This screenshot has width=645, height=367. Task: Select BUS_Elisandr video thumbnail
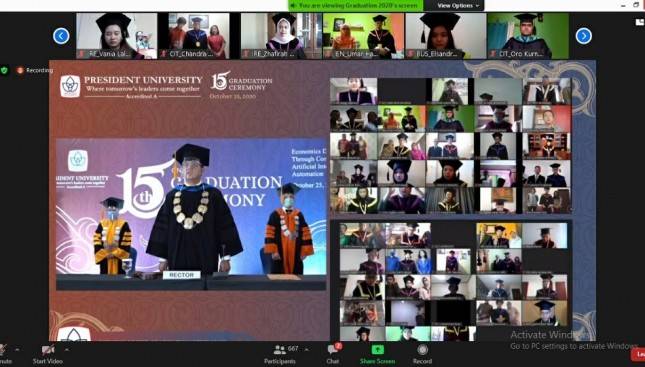[x=446, y=36]
